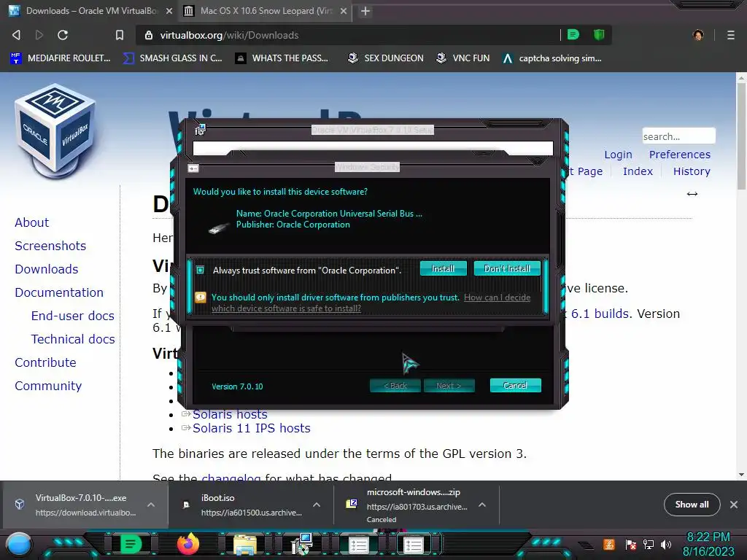Click the Preferences link
This screenshot has width=747, height=560.
pos(680,155)
